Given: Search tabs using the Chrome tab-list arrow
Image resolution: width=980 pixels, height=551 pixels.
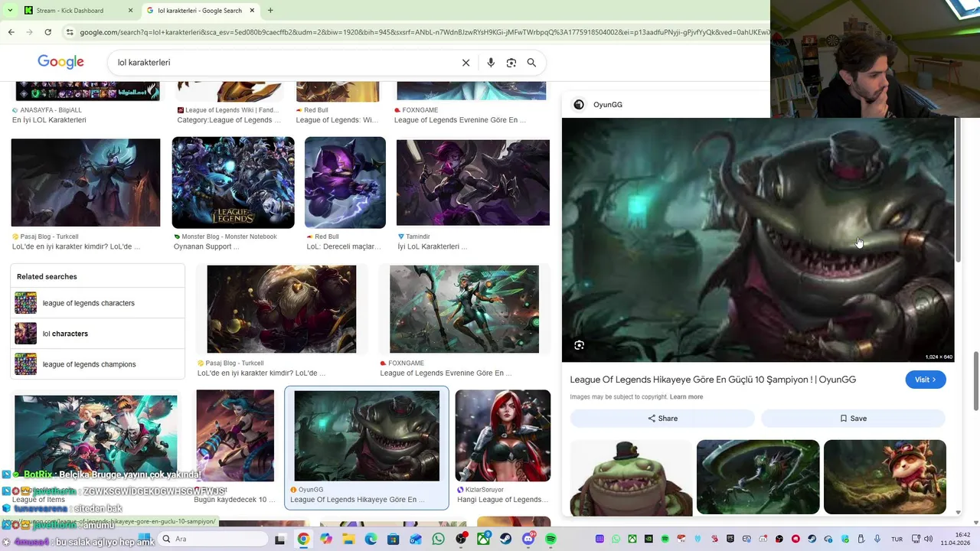Looking at the screenshot, I should [x=9, y=11].
